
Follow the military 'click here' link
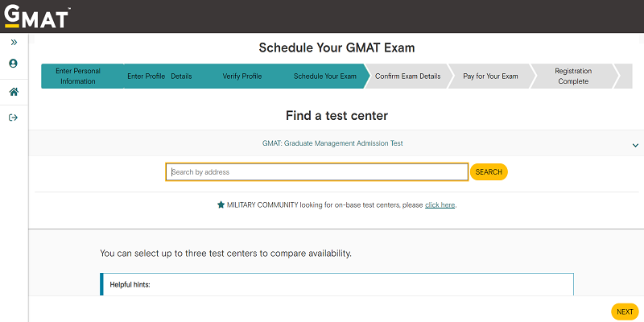[440, 205]
